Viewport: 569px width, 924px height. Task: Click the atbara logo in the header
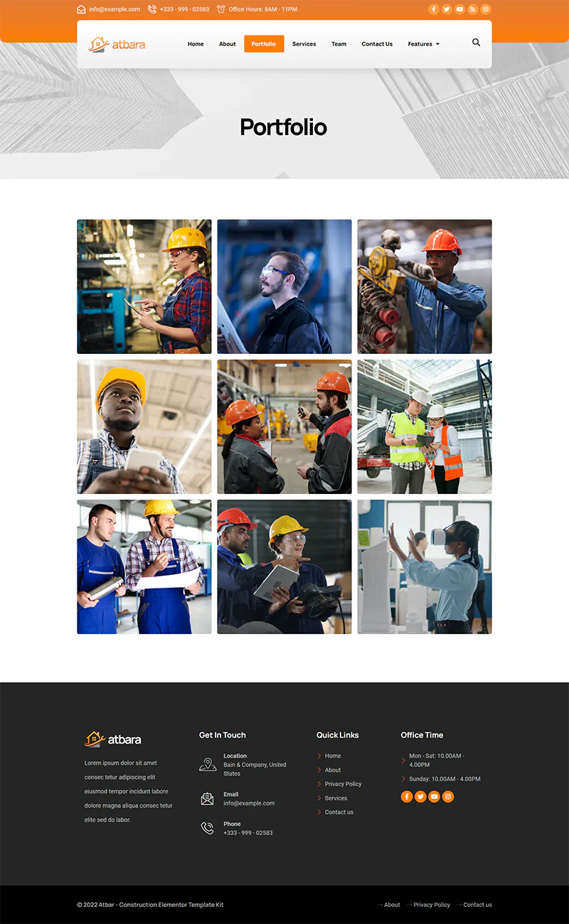(117, 44)
